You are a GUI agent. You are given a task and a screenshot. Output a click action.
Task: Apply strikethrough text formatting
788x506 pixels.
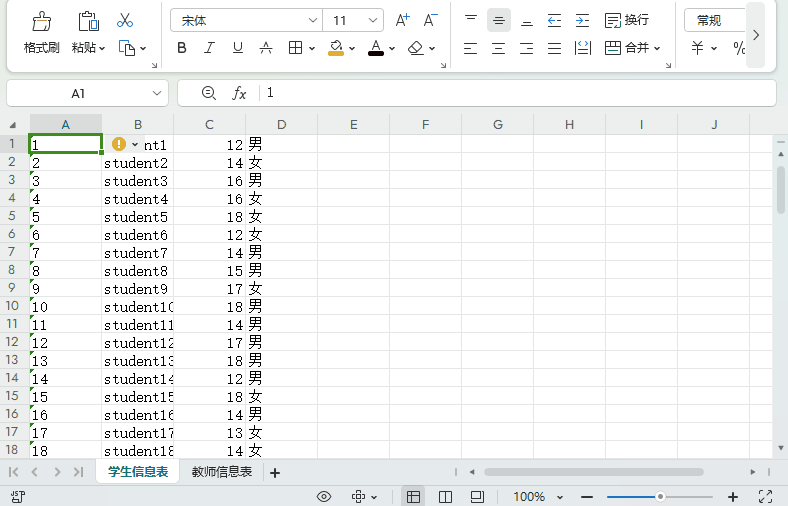coord(266,48)
